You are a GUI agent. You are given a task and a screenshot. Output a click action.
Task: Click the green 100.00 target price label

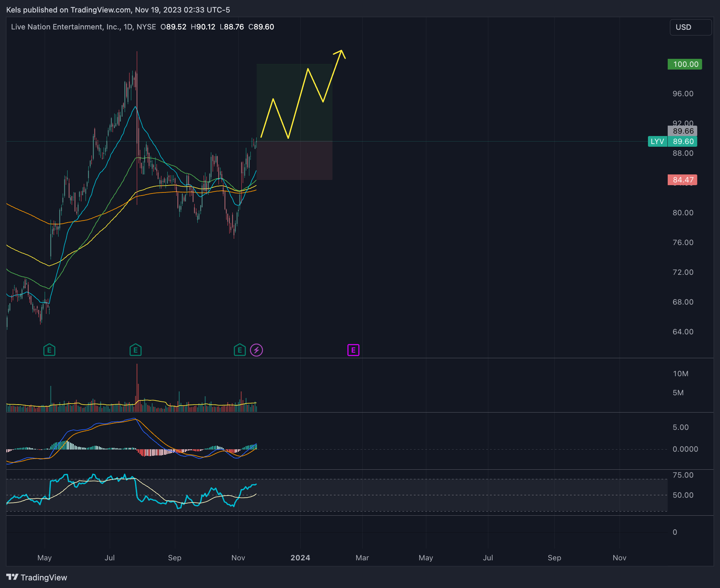685,64
